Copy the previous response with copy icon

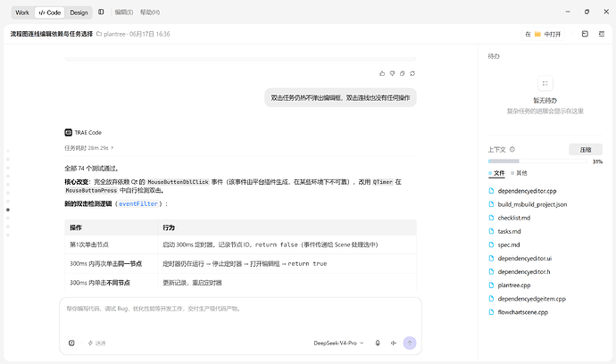tap(403, 73)
